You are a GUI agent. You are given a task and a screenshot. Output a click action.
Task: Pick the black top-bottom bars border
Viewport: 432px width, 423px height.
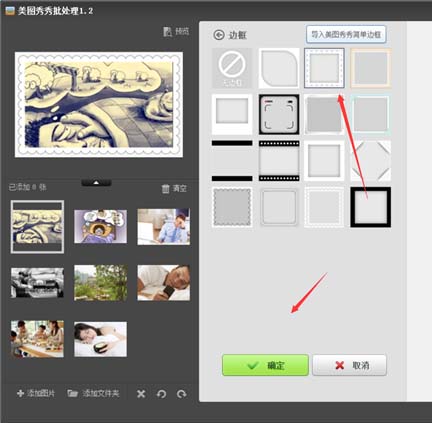click(232, 161)
